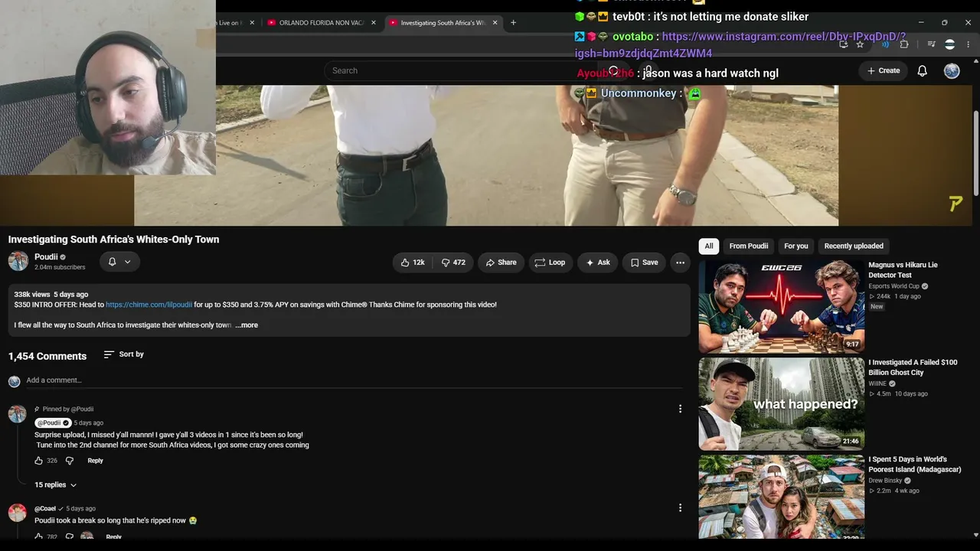Select the All filter chip
Screen dimensions: 980x551
pos(709,246)
